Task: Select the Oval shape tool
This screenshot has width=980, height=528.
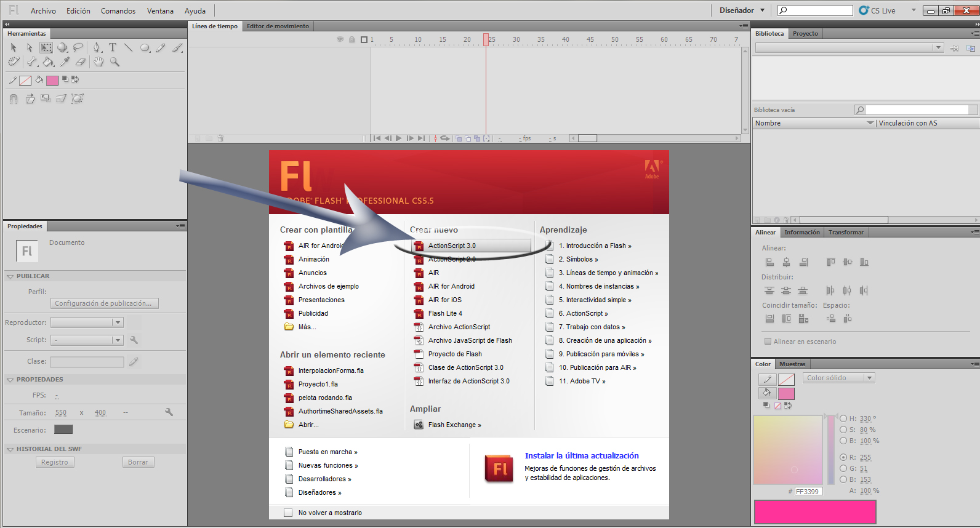Action: [x=145, y=47]
